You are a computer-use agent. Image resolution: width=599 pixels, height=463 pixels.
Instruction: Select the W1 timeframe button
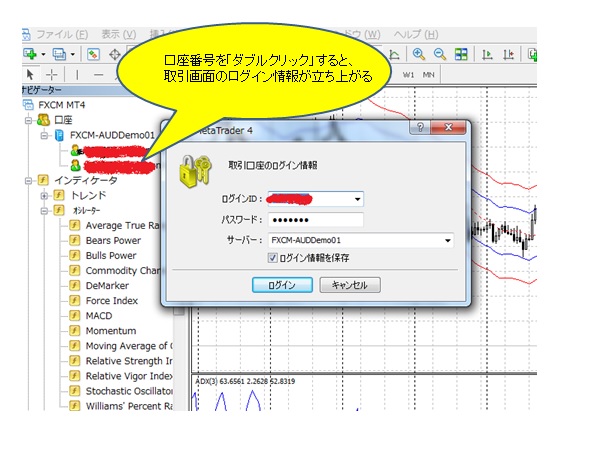point(408,75)
